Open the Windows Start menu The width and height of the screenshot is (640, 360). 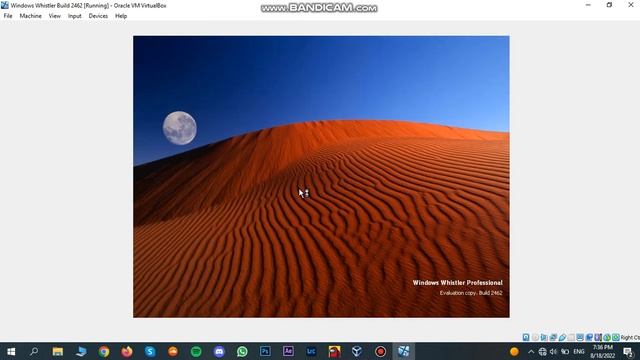[x=11, y=351]
